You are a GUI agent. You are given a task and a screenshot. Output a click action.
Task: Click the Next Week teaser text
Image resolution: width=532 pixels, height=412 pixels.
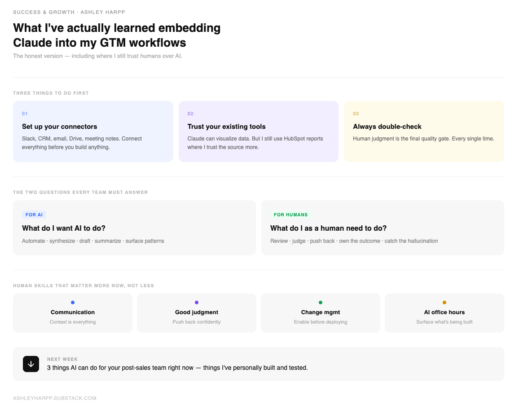(x=177, y=368)
